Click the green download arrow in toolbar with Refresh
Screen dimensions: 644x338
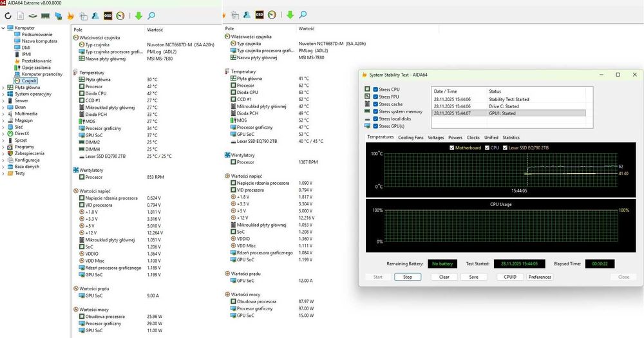point(138,15)
